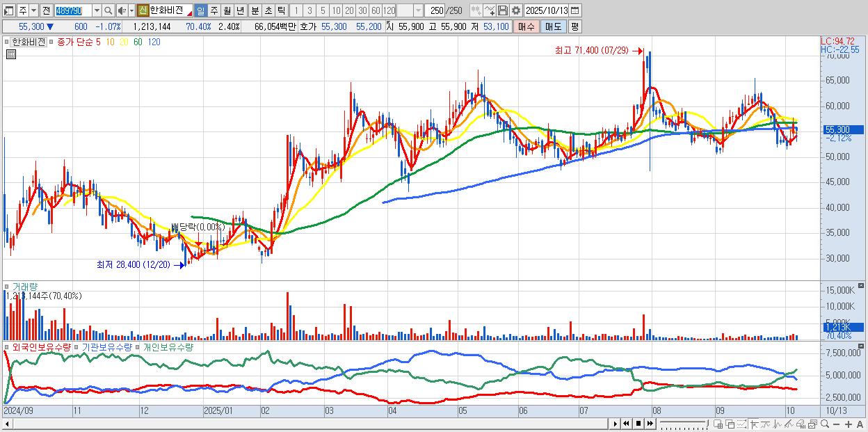Click the collapse arrow at the volume panel corner

(x=862, y=286)
